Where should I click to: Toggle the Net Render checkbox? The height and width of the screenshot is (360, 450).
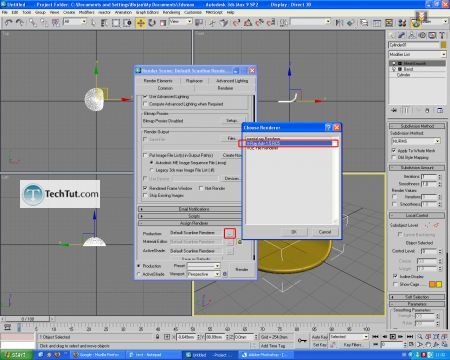pyautogui.click(x=201, y=188)
